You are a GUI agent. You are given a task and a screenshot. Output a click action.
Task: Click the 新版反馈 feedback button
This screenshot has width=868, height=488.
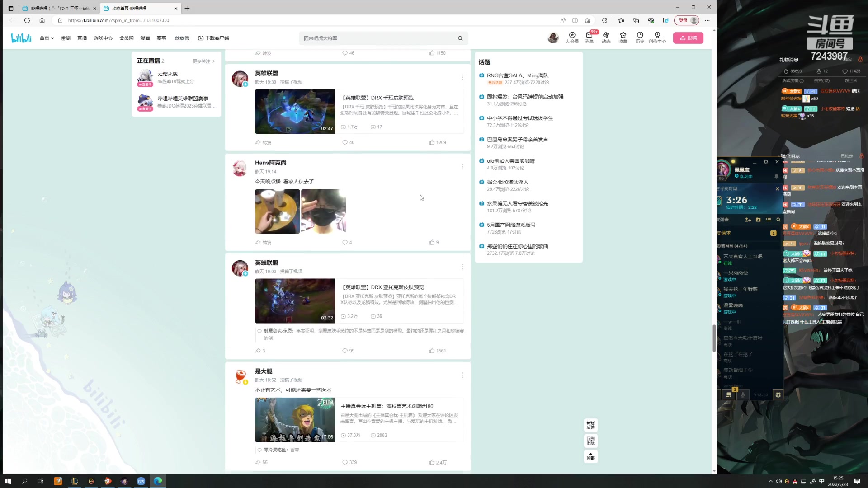pyautogui.click(x=590, y=425)
